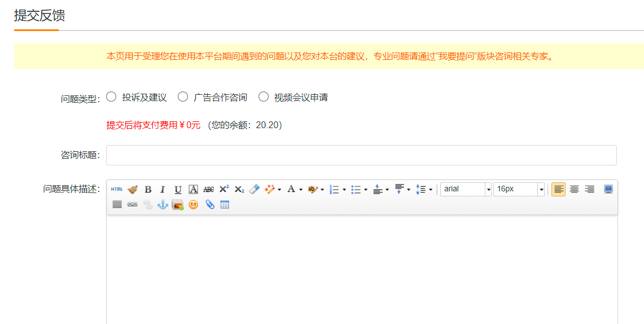Screen dimensions: 644x324
Task: Apply strikethrough formatting
Action: point(208,190)
